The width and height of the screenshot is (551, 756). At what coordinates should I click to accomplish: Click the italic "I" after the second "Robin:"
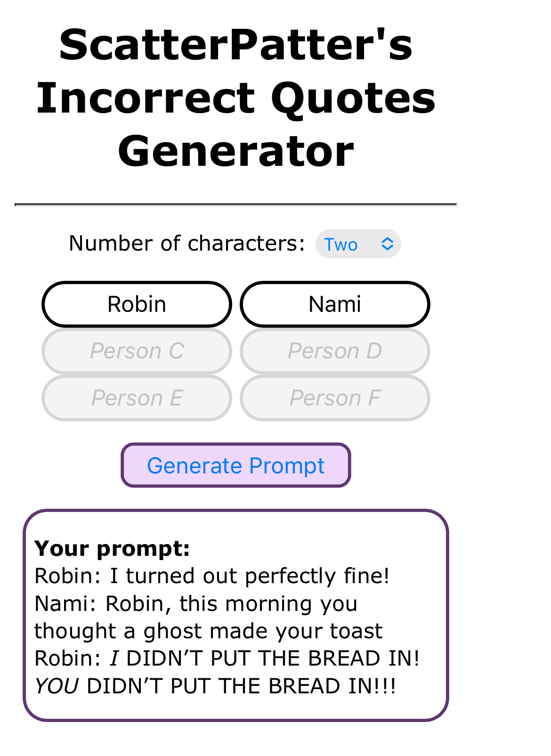(x=113, y=658)
